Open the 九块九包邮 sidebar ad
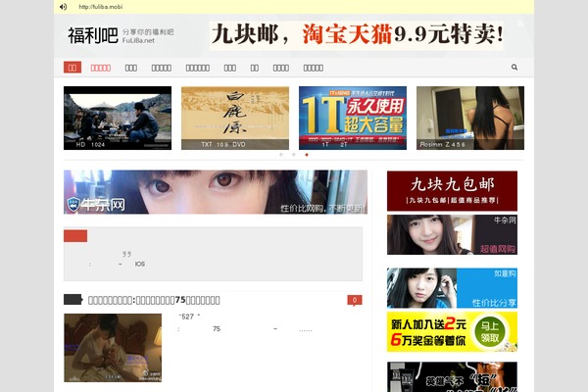The image size is (588, 392). point(452,191)
